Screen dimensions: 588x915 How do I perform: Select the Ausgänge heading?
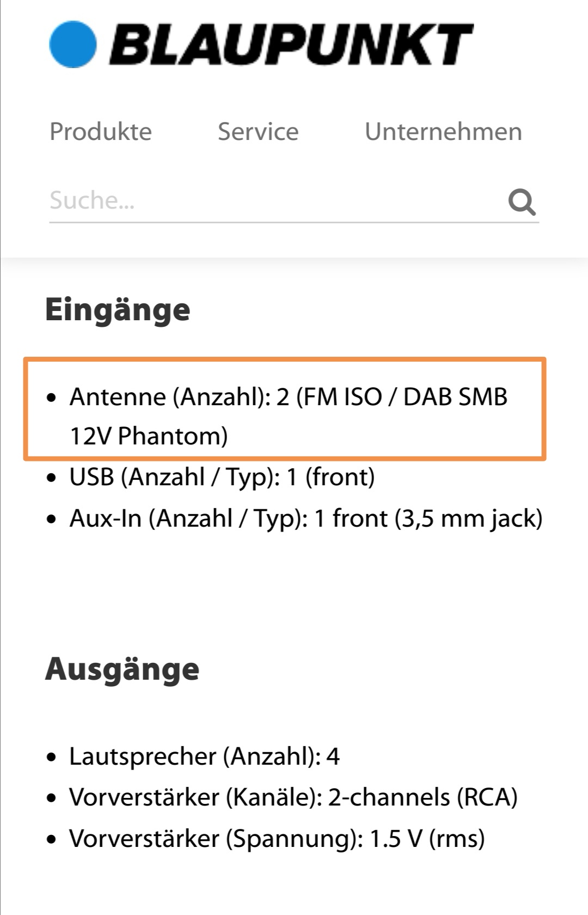122,669
